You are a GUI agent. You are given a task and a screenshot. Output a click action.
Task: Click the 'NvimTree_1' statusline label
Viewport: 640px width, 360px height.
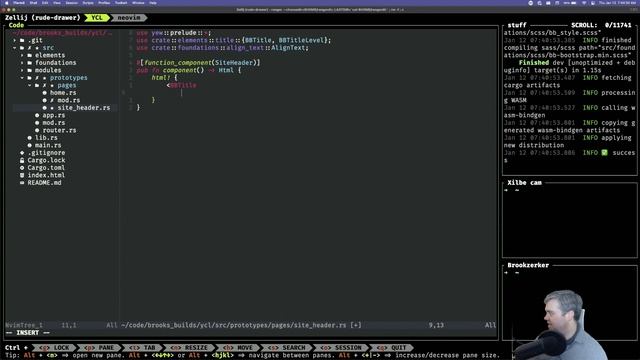[24, 325]
